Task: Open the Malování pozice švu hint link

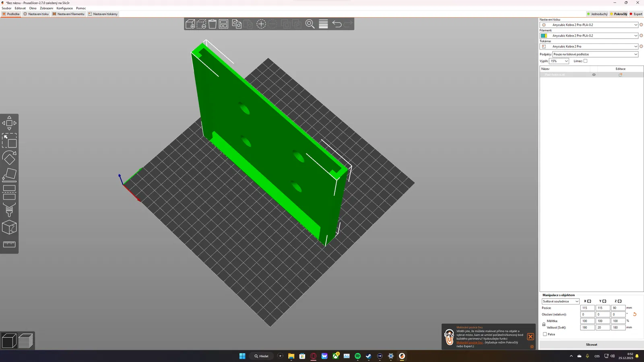Action: pyautogui.click(x=469, y=343)
